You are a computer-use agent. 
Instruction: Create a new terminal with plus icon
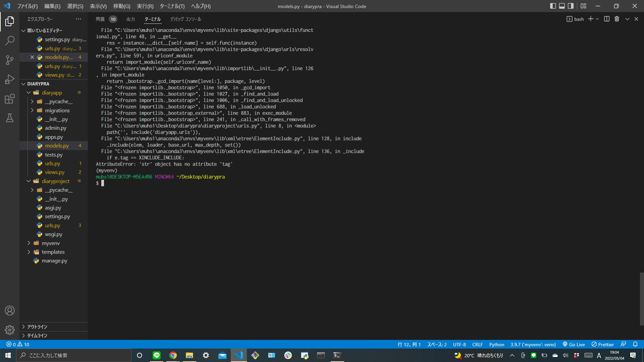(x=591, y=19)
